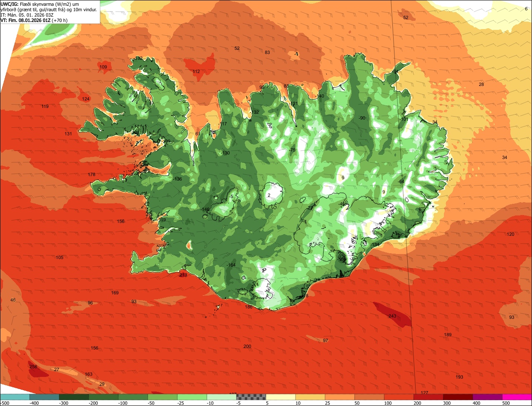Click the flux value 120 east of Iceland
The height and width of the screenshot is (406, 532).
510,234
